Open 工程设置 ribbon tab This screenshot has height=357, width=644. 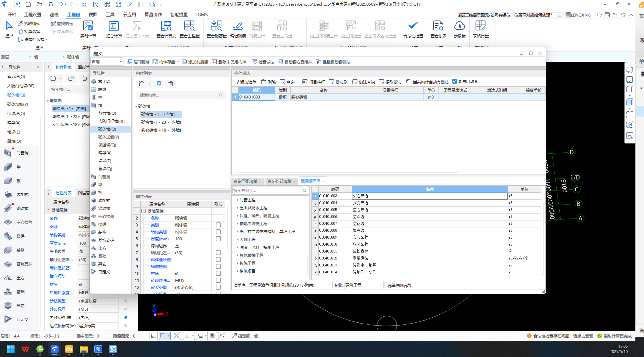click(33, 15)
